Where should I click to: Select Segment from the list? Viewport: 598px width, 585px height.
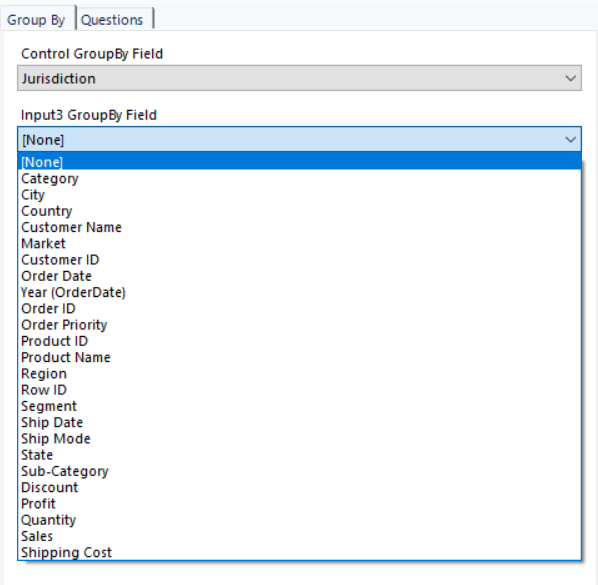299,406
